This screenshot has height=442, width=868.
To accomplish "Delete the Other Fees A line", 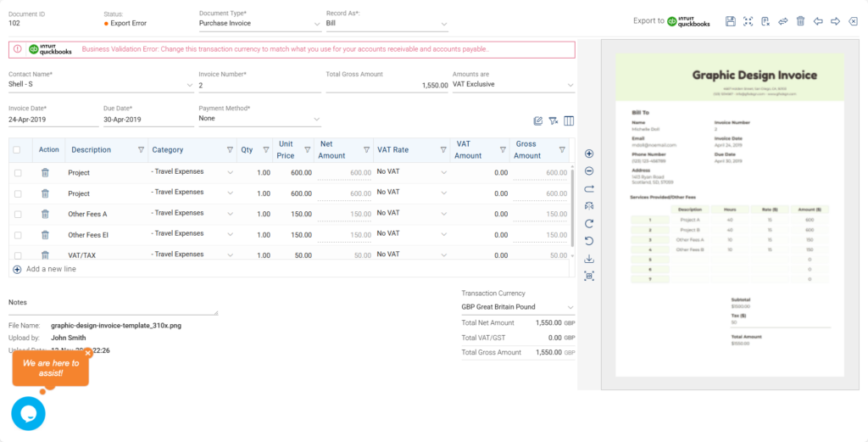I will click(45, 214).
